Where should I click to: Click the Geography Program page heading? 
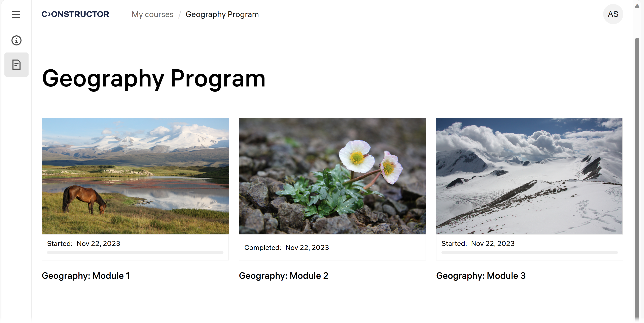click(x=153, y=78)
